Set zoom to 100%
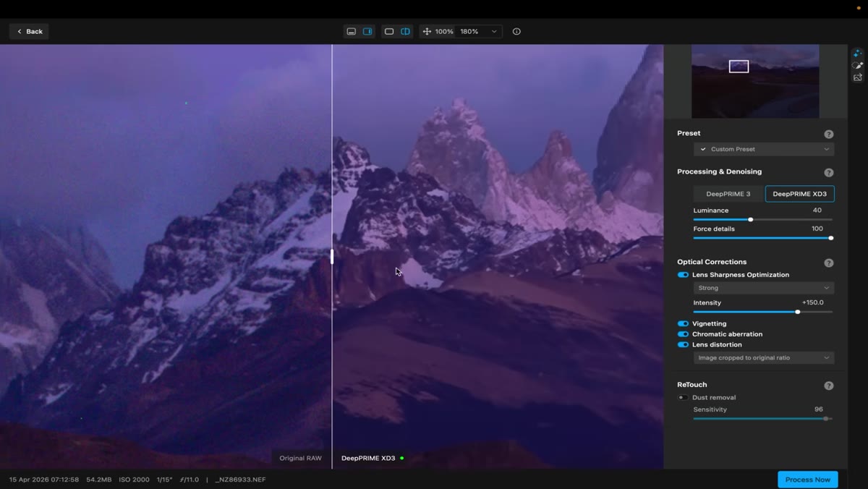This screenshot has width=868, height=489. point(444,32)
